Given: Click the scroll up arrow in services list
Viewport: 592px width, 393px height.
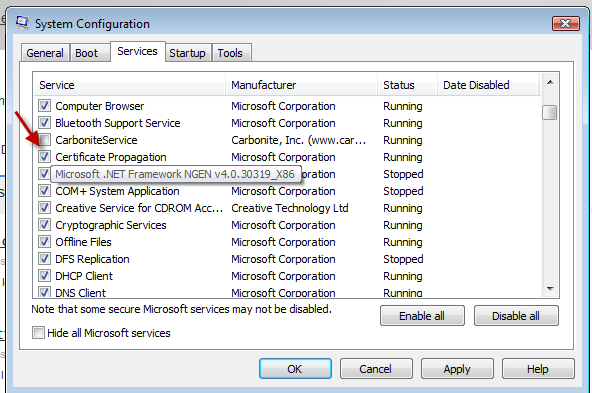Looking at the screenshot, I should point(550,82).
